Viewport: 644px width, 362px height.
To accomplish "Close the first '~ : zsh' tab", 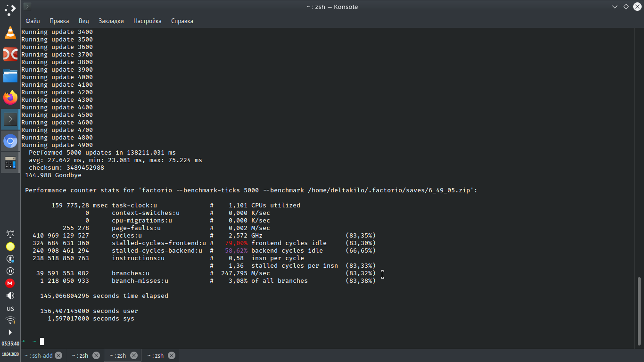I will click(96, 355).
